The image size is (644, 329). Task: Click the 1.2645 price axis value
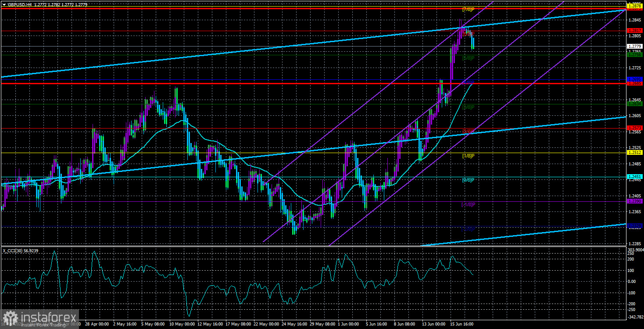coord(634,100)
